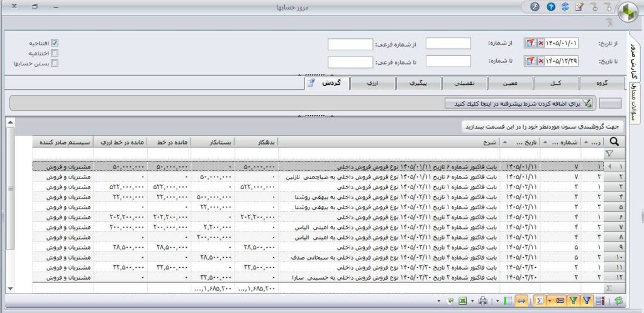The image size is (644, 313).
Task: Click the grid's vertical scrollbar down arrow
Action: point(10,288)
